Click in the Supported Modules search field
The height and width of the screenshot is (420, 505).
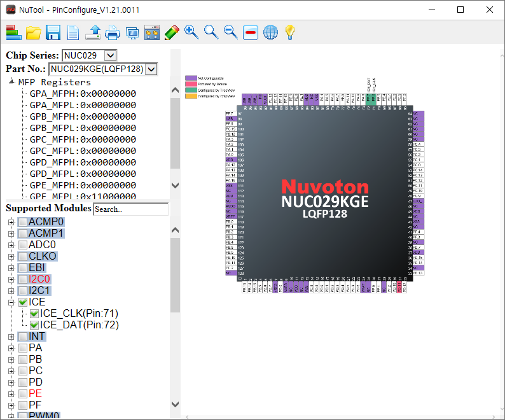(x=131, y=209)
